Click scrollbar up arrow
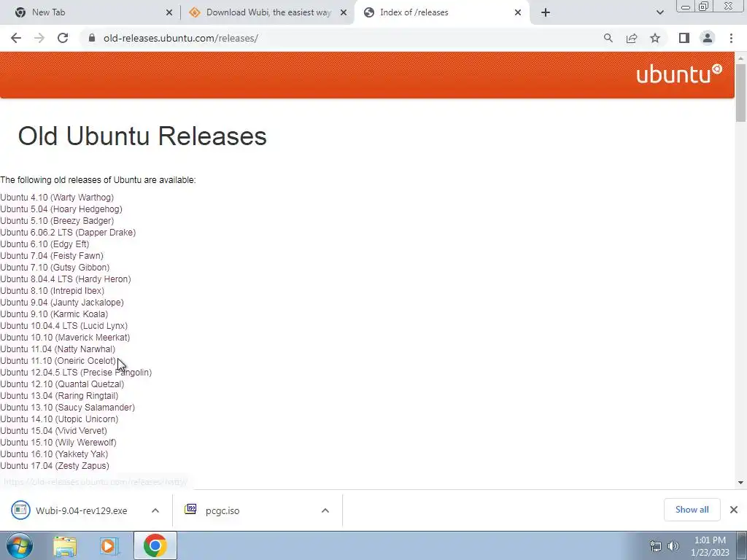This screenshot has width=747, height=560. pos(740,58)
